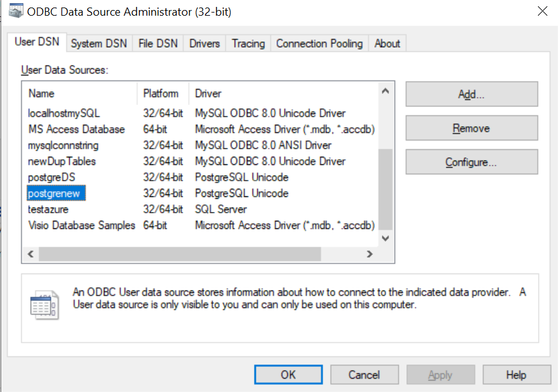Confirm with the OK button
Screen dimensions: 558x392
point(288,374)
